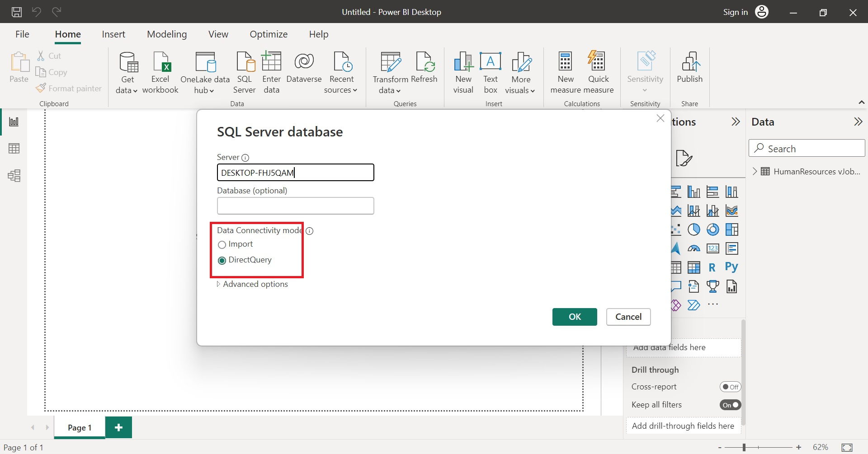Viewport: 868px width, 454px height.
Task: Expand the HumanResources table node
Action: click(x=755, y=172)
